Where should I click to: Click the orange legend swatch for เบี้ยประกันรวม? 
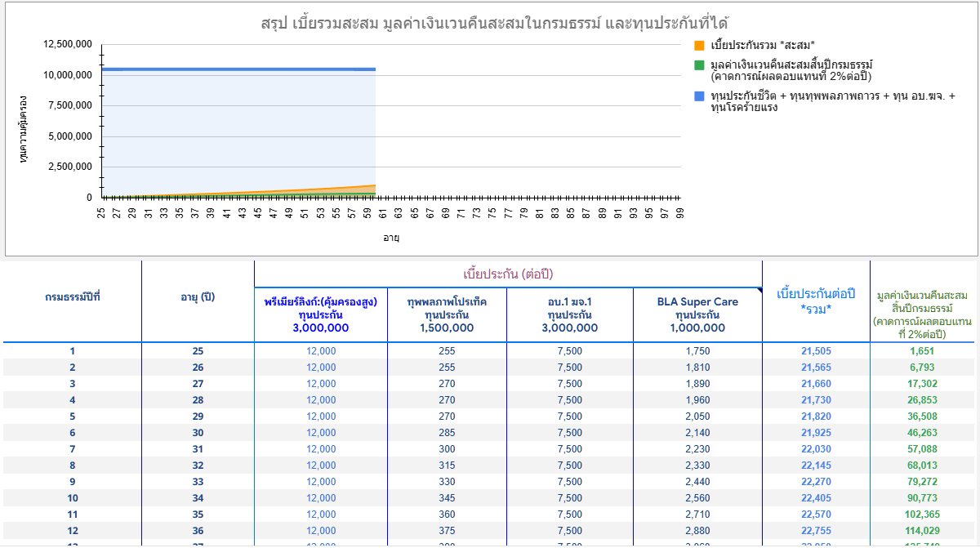point(699,44)
